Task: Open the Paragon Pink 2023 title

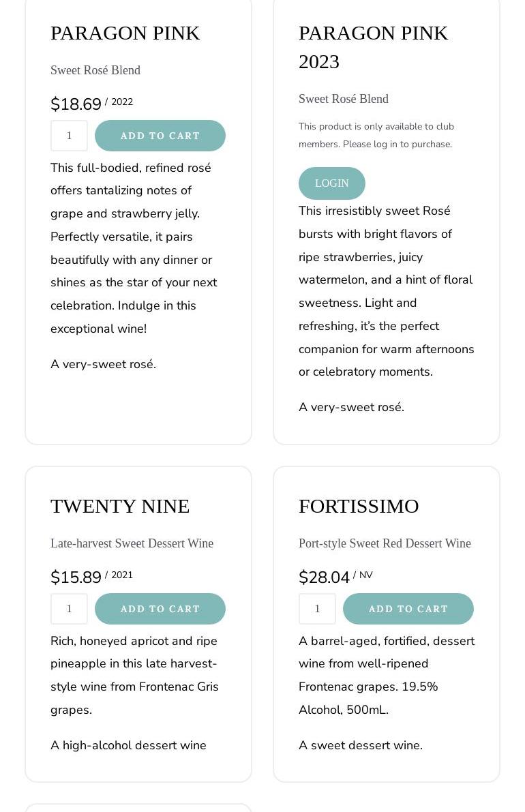Action: [x=373, y=47]
